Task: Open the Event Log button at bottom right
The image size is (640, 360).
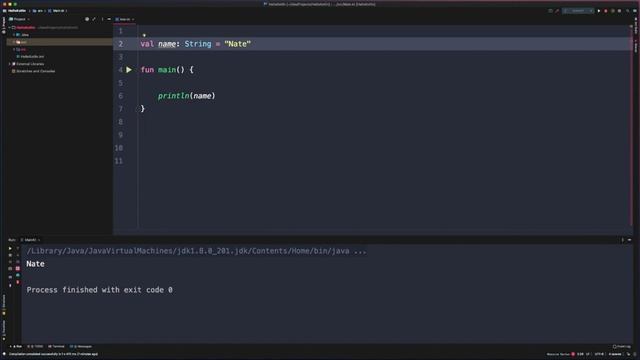Action: [622, 347]
